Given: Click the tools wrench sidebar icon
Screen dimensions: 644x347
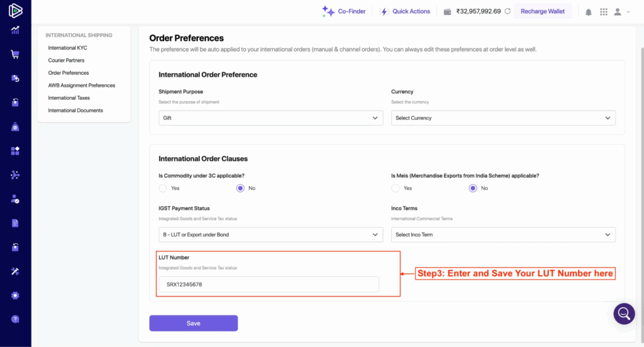Looking at the screenshot, I should click(15, 271).
